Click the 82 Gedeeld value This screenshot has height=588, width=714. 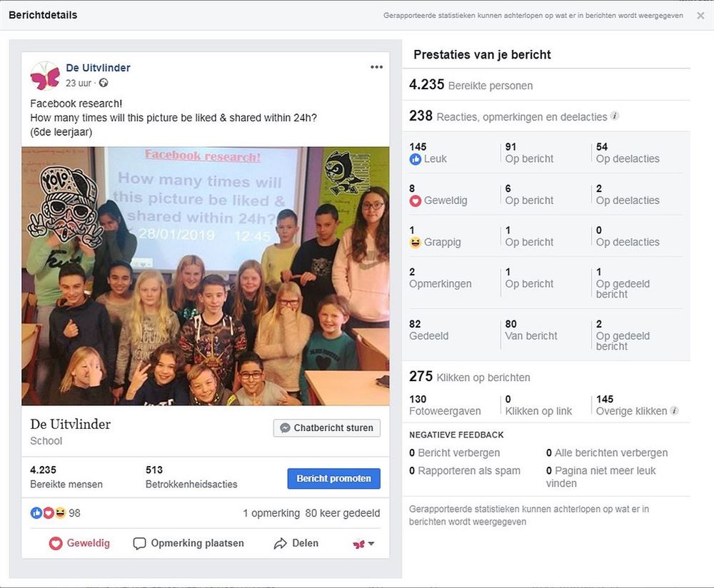pos(429,330)
